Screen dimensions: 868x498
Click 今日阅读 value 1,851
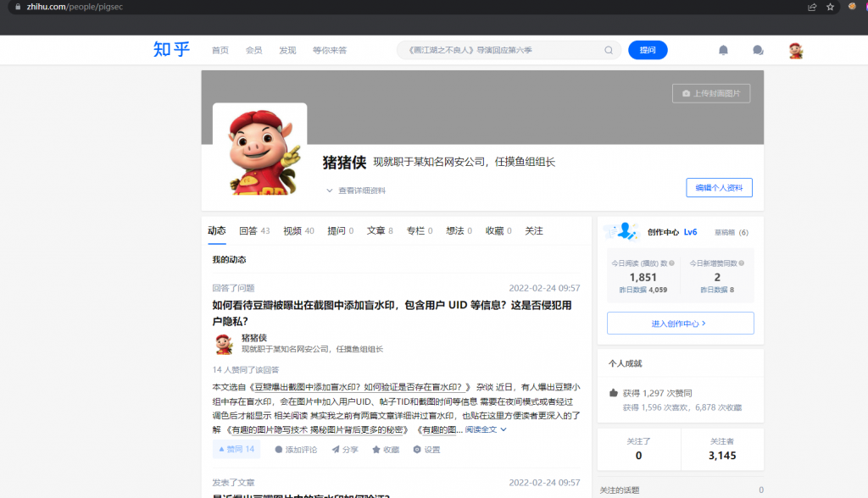click(643, 277)
